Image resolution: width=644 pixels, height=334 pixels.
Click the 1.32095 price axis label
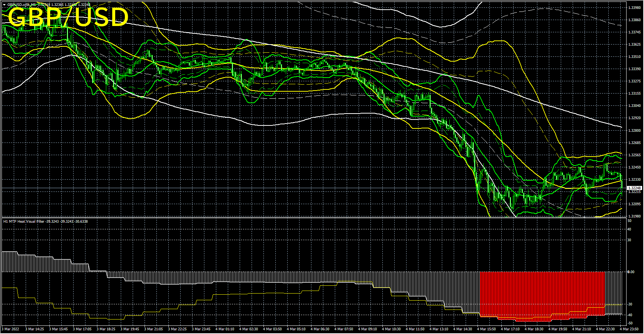634,204
